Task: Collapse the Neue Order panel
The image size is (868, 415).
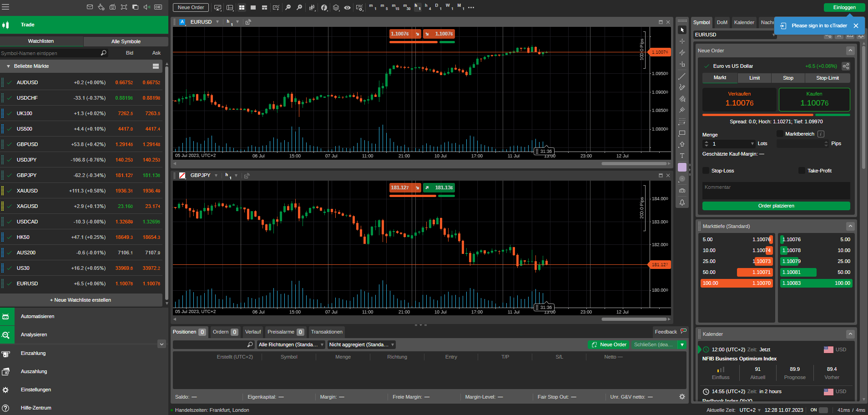Action: (x=850, y=51)
